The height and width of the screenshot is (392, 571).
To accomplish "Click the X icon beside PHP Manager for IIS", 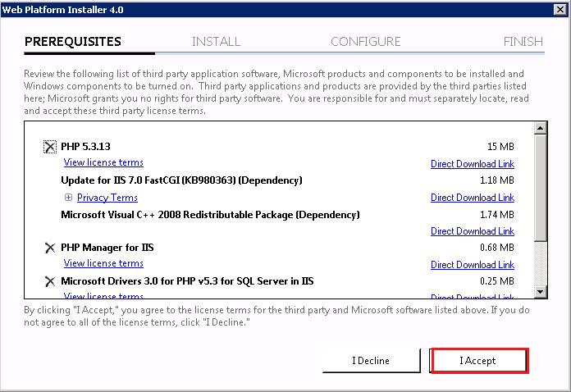I will pos(50,248).
